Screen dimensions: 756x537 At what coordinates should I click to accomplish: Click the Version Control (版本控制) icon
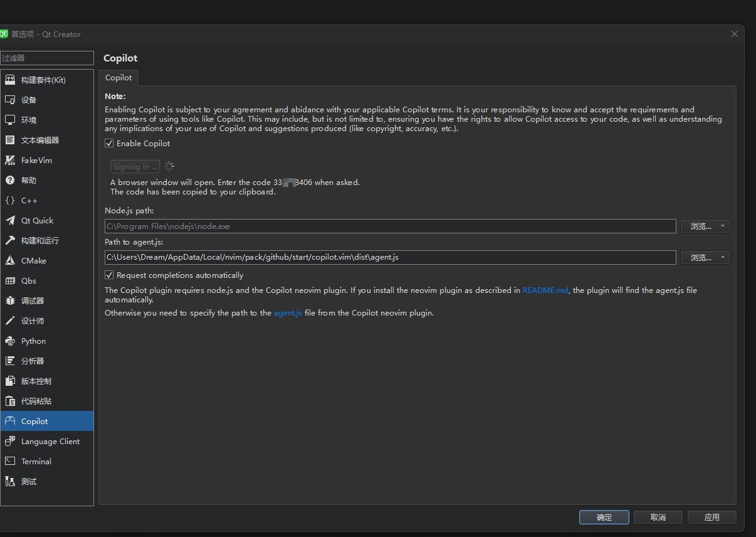point(10,381)
